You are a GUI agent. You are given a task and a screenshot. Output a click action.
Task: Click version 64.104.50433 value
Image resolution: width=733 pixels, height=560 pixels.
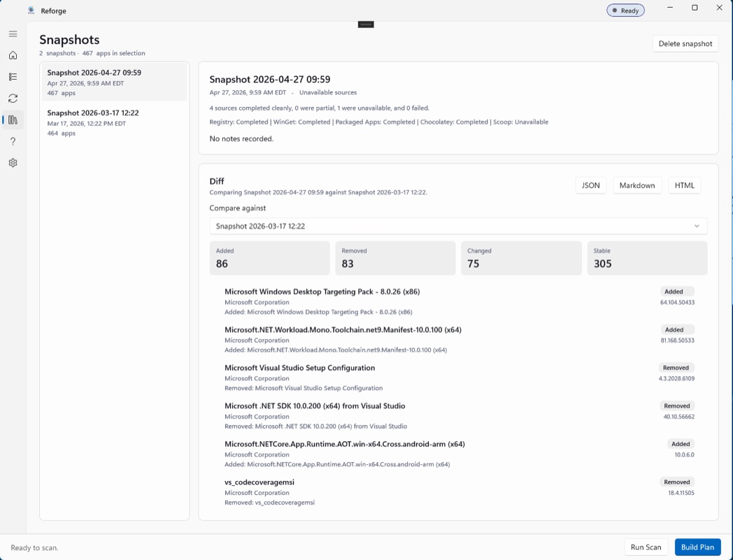coord(677,303)
